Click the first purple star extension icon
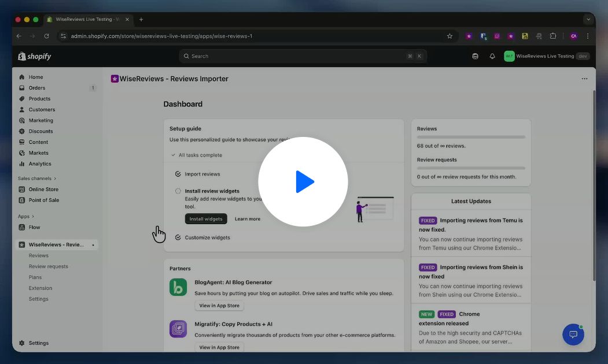 (x=469, y=36)
